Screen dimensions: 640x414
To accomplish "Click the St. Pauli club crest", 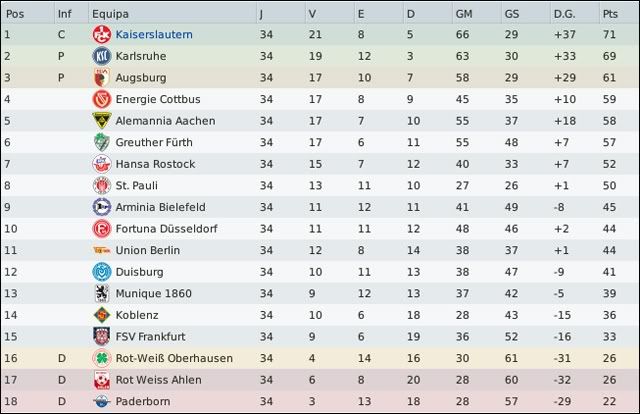I will 100,185.
